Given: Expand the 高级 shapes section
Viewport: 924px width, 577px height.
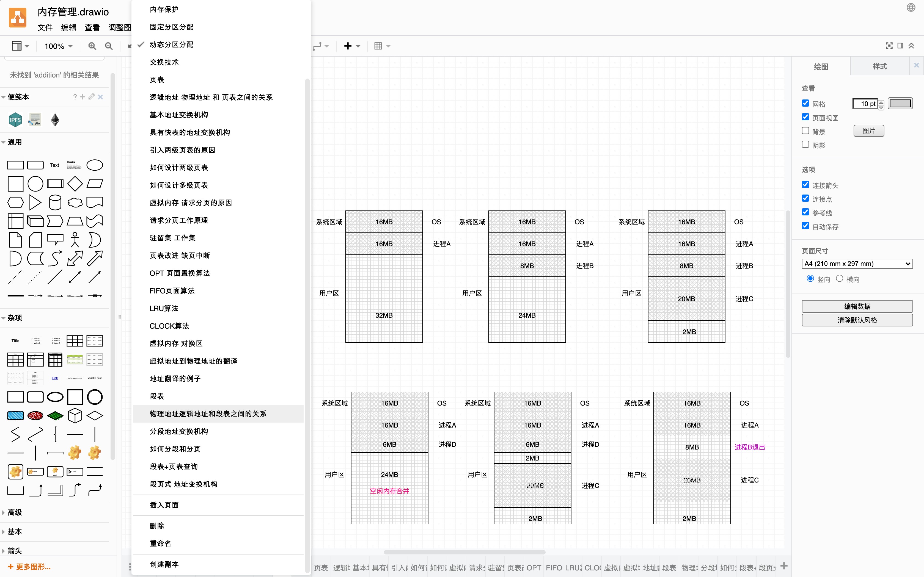Looking at the screenshot, I should pos(15,512).
